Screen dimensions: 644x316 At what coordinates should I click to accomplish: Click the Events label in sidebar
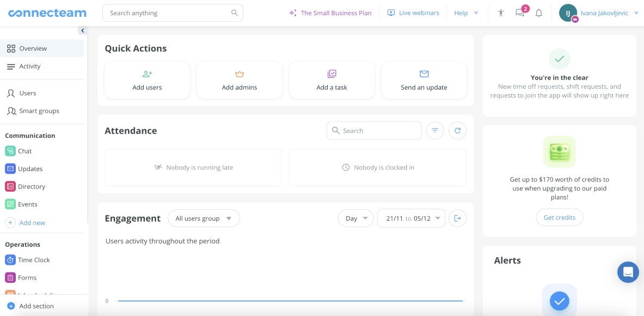[x=28, y=204]
